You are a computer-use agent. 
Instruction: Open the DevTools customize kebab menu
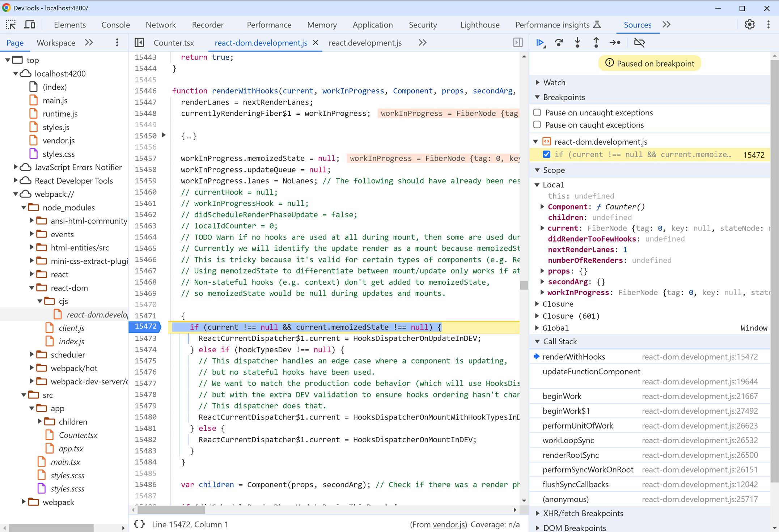[x=768, y=25]
